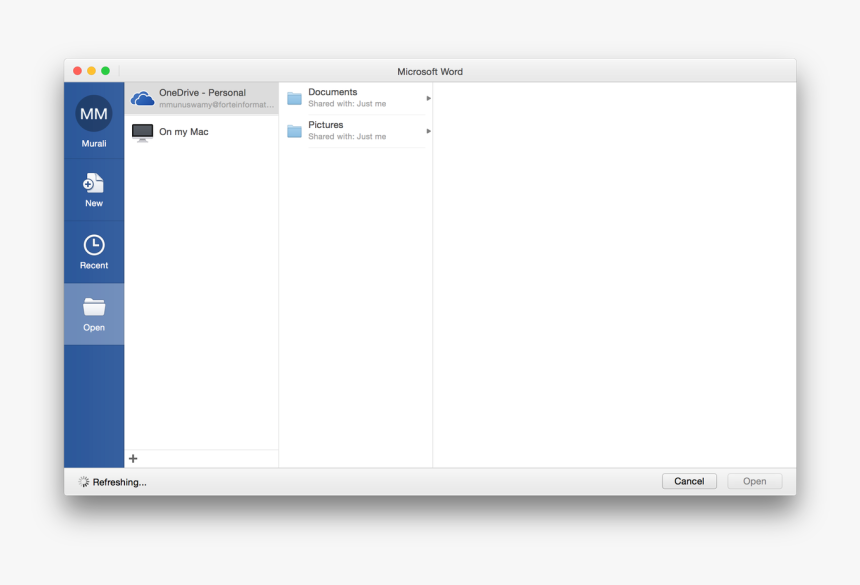Select the Open folder icon in sidebar

click(94, 307)
